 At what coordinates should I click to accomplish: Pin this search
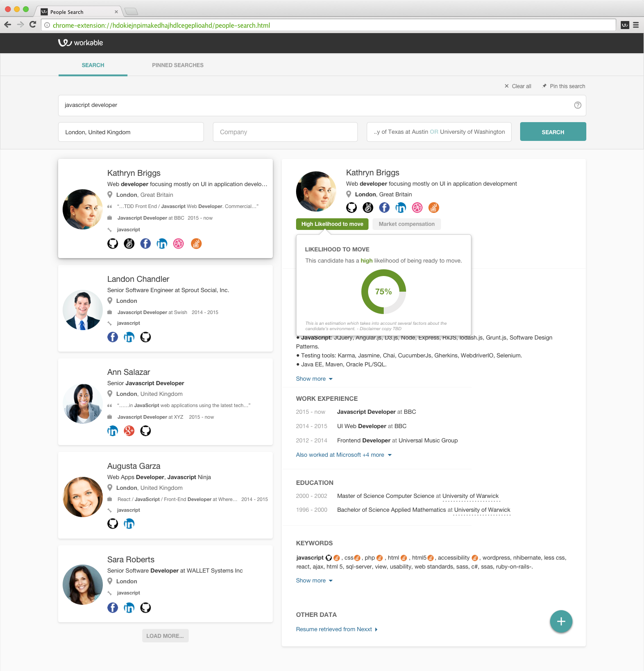[563, 86]
